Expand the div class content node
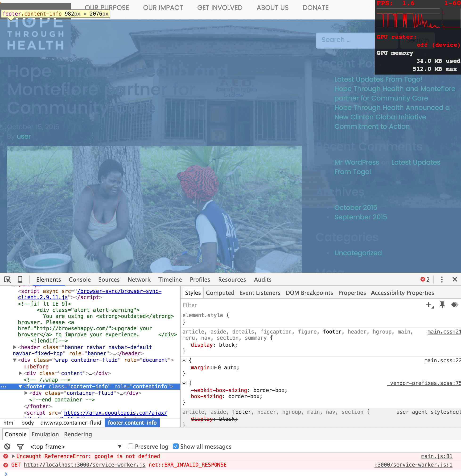This screenshot has height=476, width=461. [20, 373]
